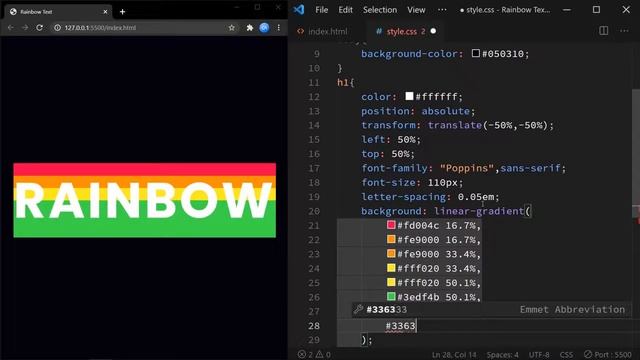Expand hidden menus via ellipsis in menu bar
The width and height of the screenshot is (640, 360).
pyautogui.click(x=442, y=10)
